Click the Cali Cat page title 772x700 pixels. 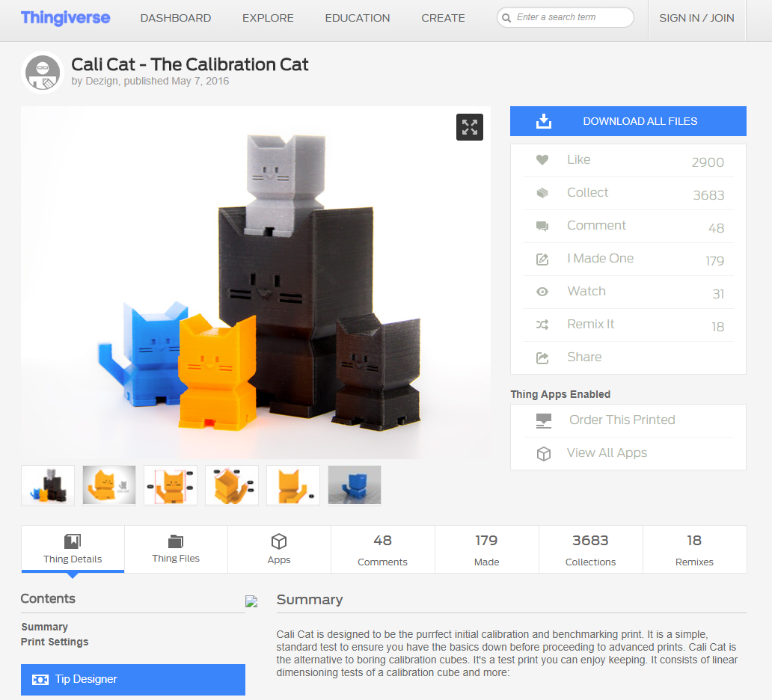pyautogui.click(x=189, y=64)
